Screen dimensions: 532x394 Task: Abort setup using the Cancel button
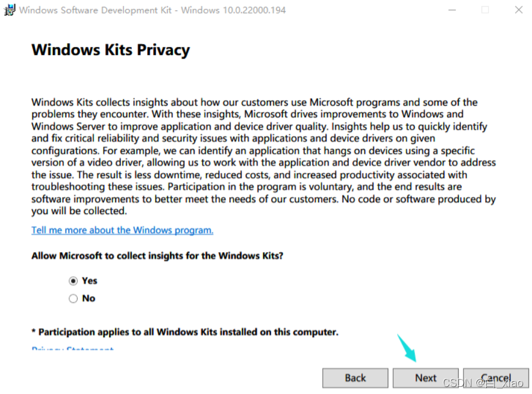tap(496, 378)
